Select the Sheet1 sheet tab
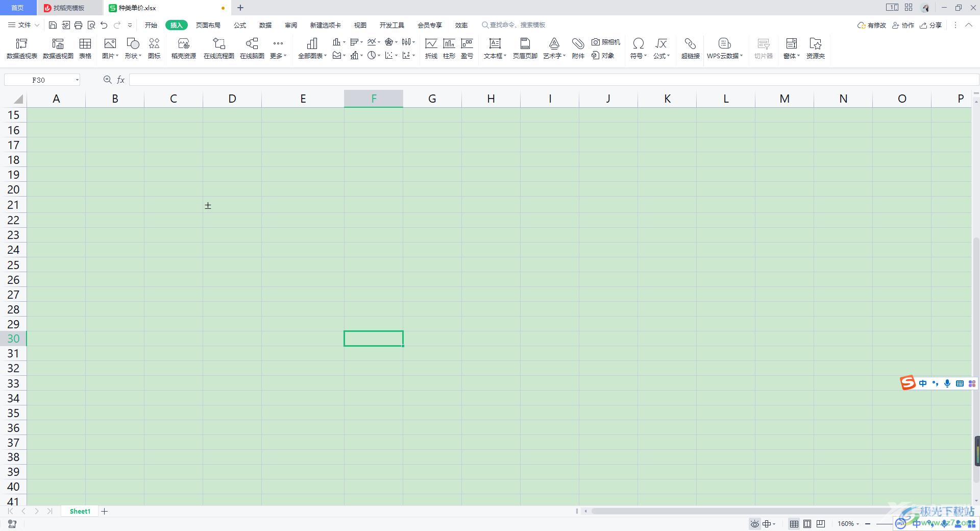Viewport: 980px width, 531px height. (x=80, y=511)
